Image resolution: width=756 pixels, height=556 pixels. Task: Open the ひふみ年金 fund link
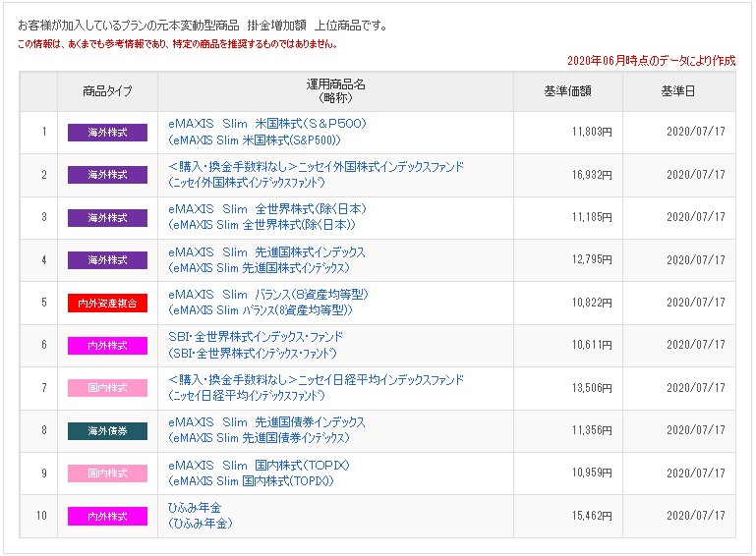[x=201, y=515]
